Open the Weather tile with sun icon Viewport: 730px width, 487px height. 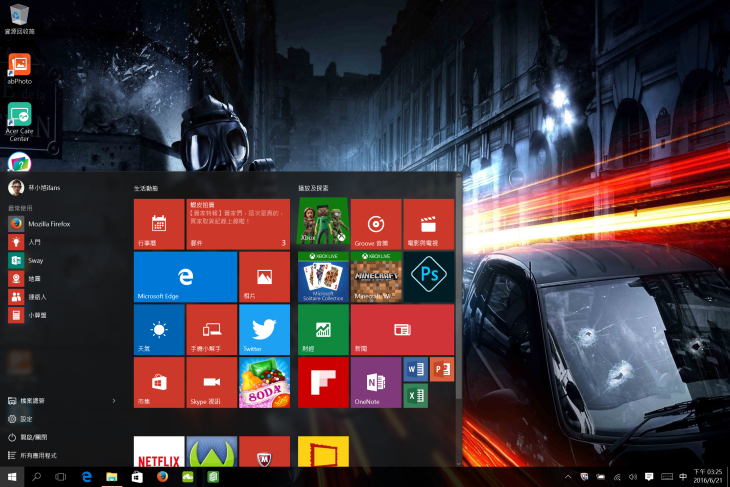[159, 330]
